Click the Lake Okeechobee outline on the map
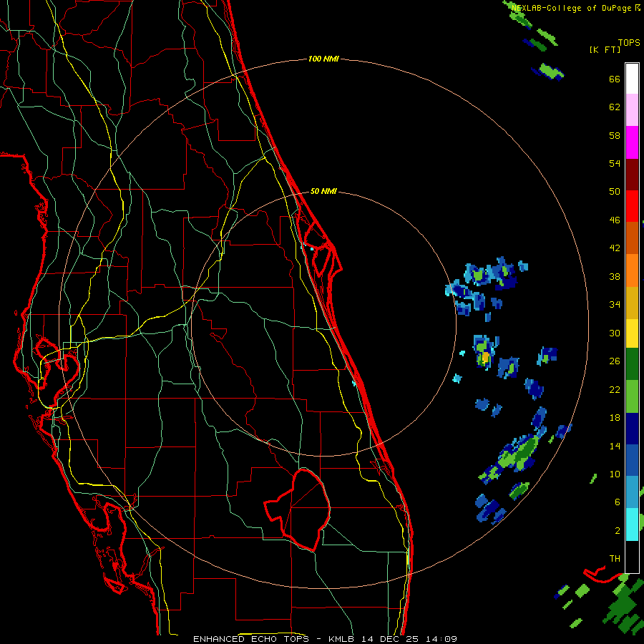This screenshot has height=644, width=644. (x=298, y=509)
